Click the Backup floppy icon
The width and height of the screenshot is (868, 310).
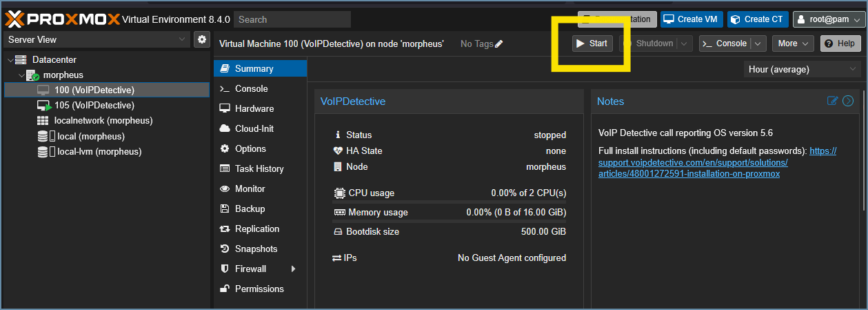tap(224, 209)
